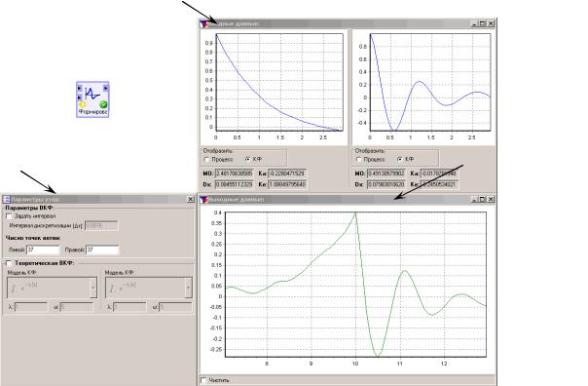The width and height of the screenshot is (588, 386).
Task: Click the green status icon on the Формирование block
Action: (103, 104)
